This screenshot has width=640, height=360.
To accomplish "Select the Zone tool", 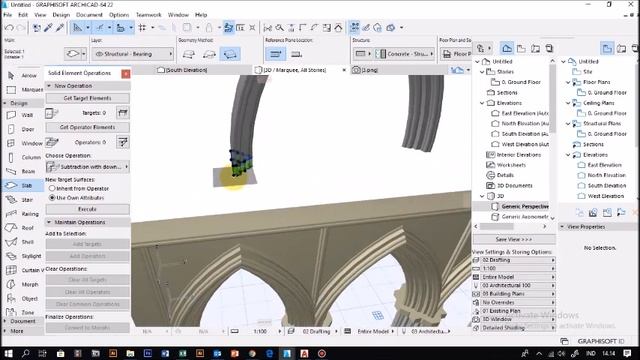I will pyautogui.click(x=24, y=312).
